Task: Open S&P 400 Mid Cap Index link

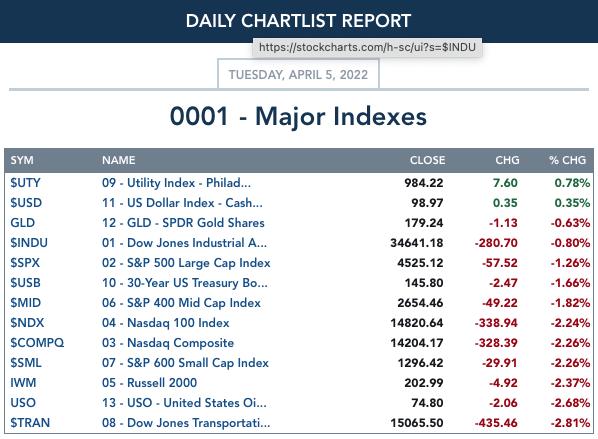Action: click(x=181, y=303)
